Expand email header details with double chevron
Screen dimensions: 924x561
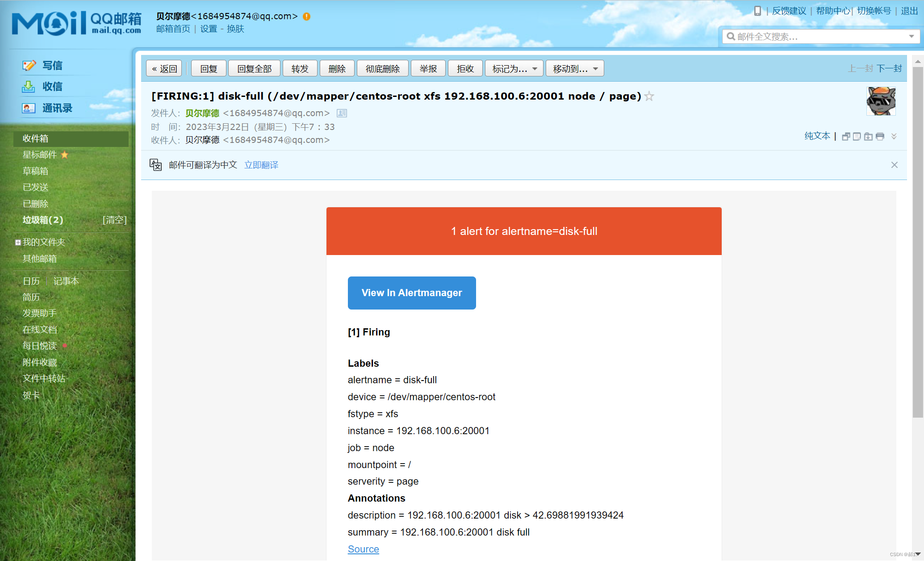click(894, 137)
